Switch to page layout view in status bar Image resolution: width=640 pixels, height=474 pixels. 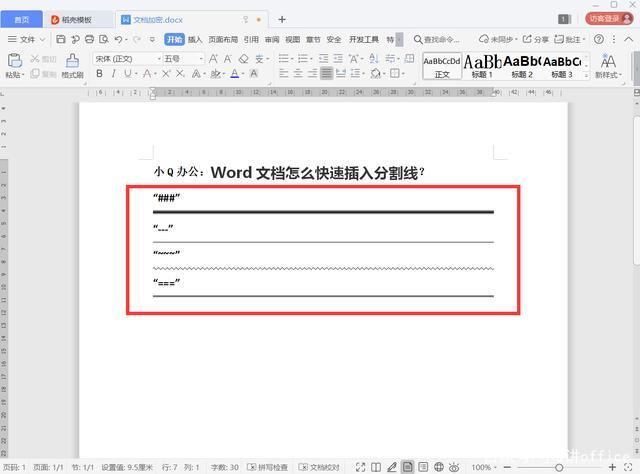pos(407,467)
